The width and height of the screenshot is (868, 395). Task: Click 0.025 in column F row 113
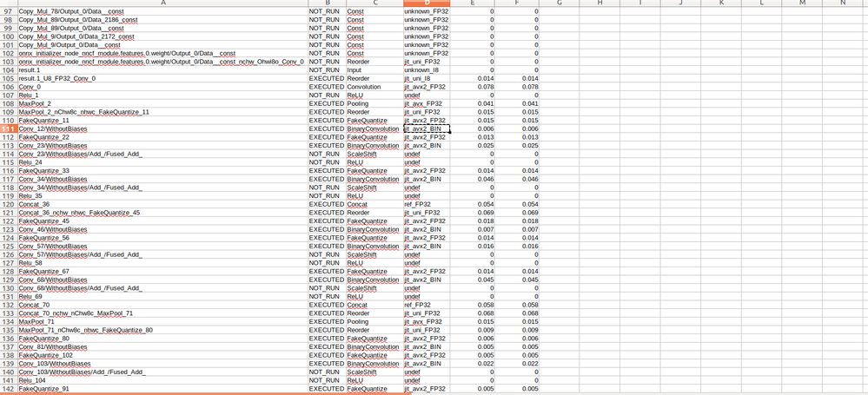pos(517,146)
